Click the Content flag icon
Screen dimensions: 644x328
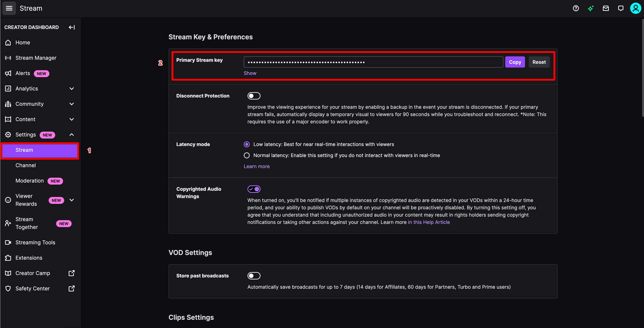pos(8,119)
